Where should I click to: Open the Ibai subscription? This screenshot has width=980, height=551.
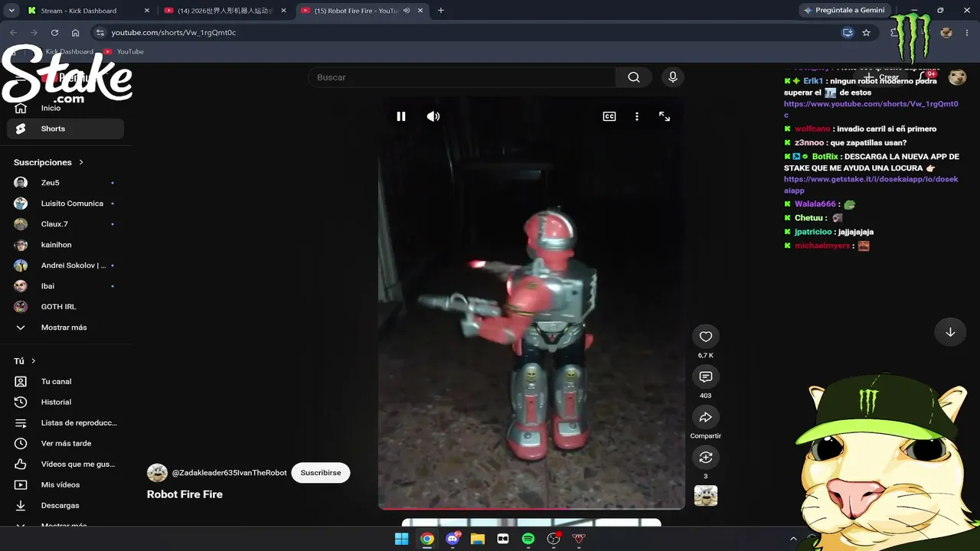pos(65,286)
